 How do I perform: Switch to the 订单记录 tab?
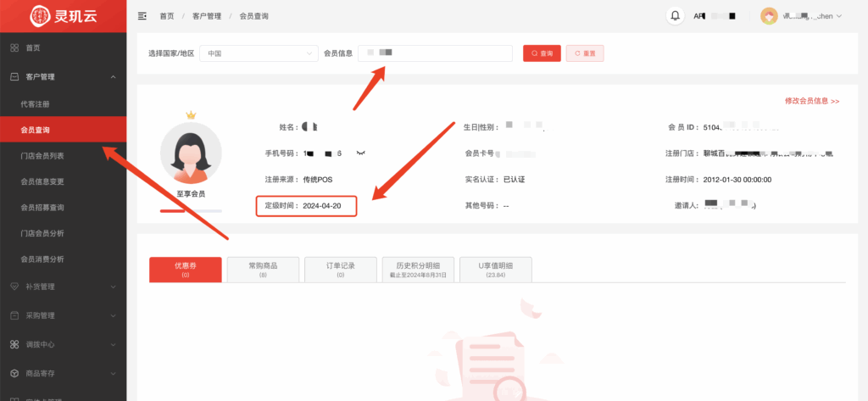coord(341,270)
